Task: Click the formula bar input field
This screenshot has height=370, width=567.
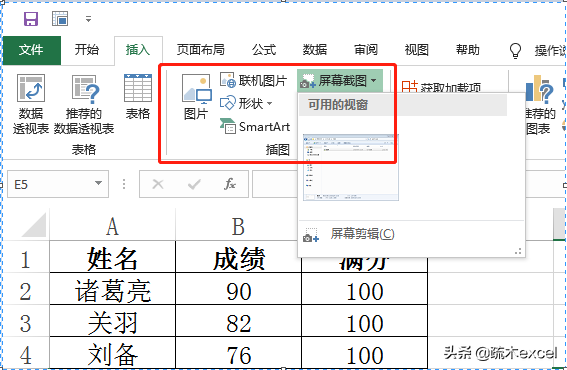Action: (275, 184)
